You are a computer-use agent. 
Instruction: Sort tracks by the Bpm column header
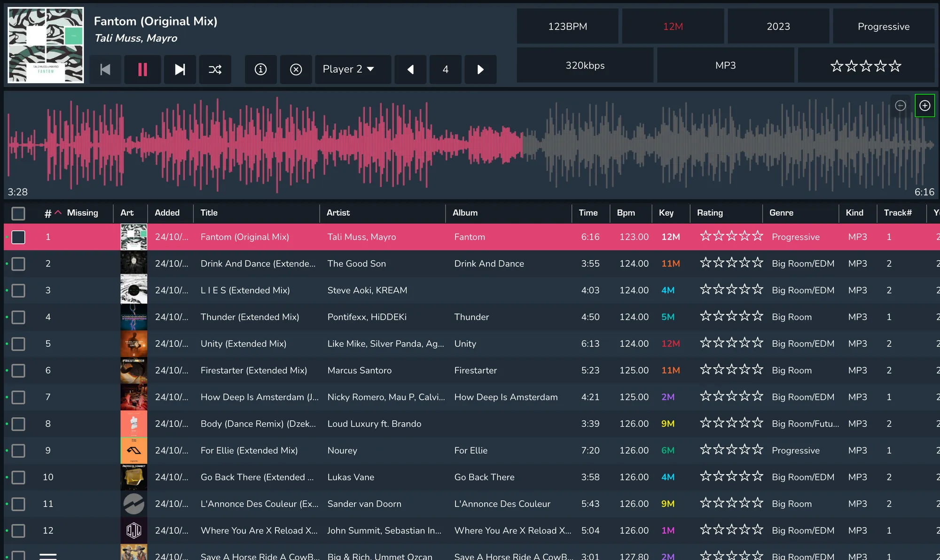click(x=626, y=213)
